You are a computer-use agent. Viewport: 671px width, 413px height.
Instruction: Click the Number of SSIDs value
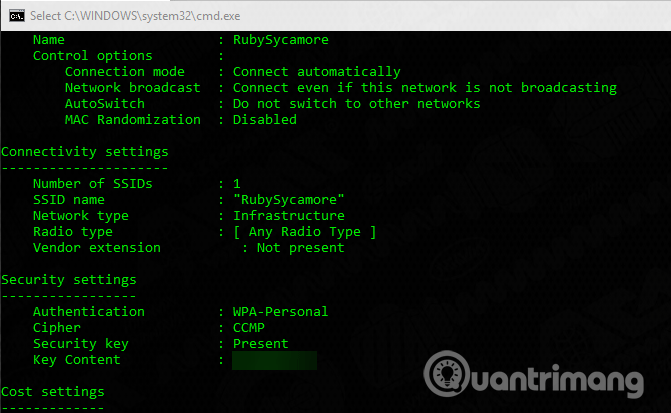237,184
